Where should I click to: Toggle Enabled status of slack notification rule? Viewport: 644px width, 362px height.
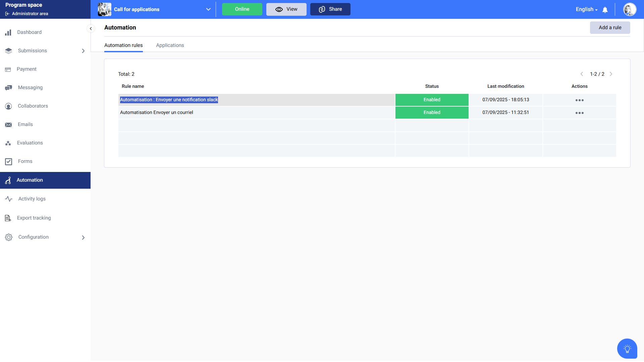pos(432,100)
